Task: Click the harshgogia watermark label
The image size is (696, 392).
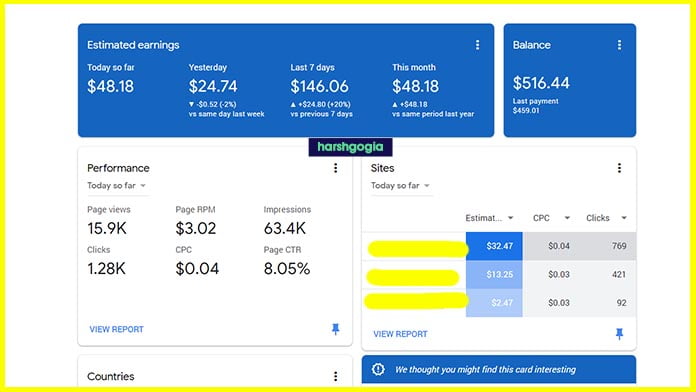Action: [350, 147]
